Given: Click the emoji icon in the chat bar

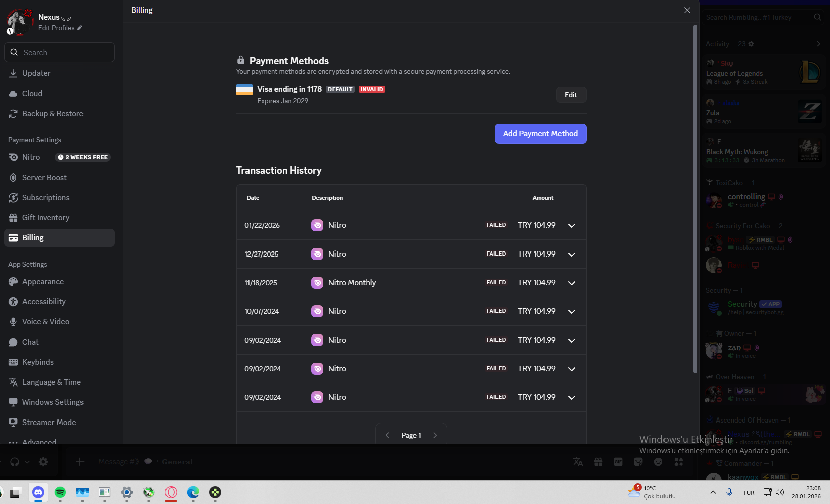Looking at the screenshot, I should [x=658, y=462].
